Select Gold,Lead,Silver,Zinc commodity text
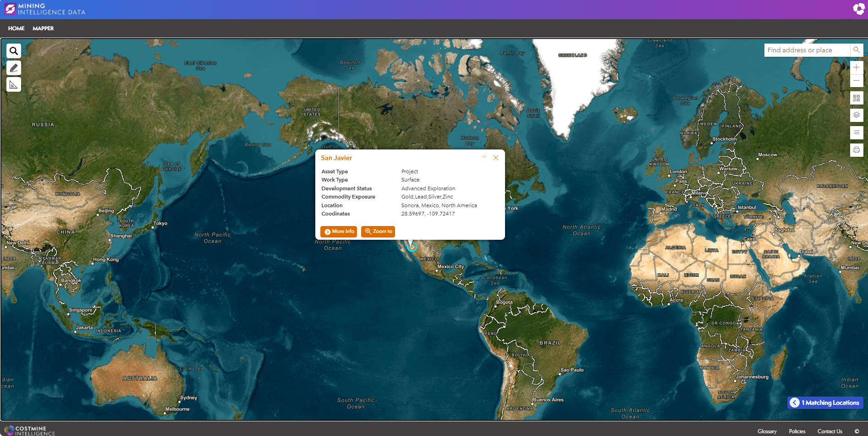868x436 pixels. click(427, 197)
